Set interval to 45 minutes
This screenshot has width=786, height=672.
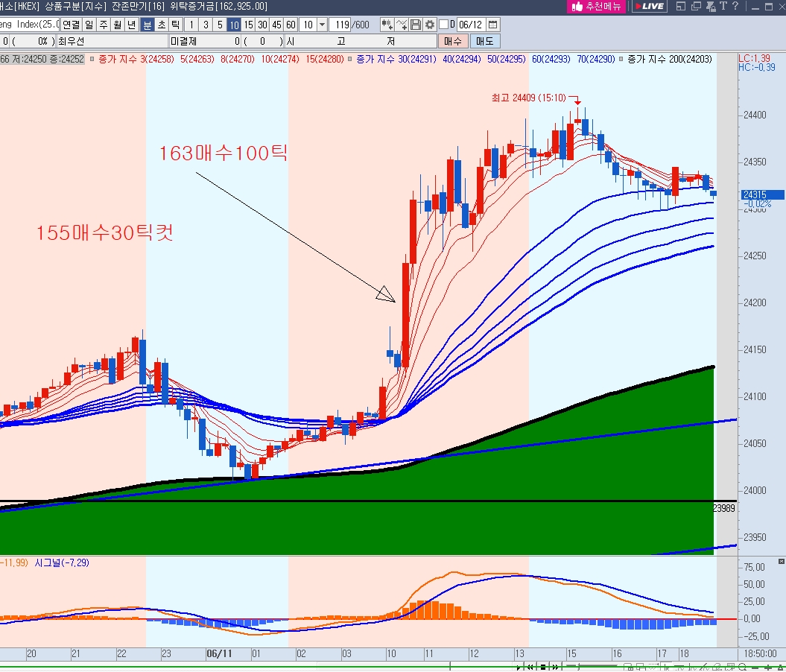pyautogui.click(x=276, y=25)
